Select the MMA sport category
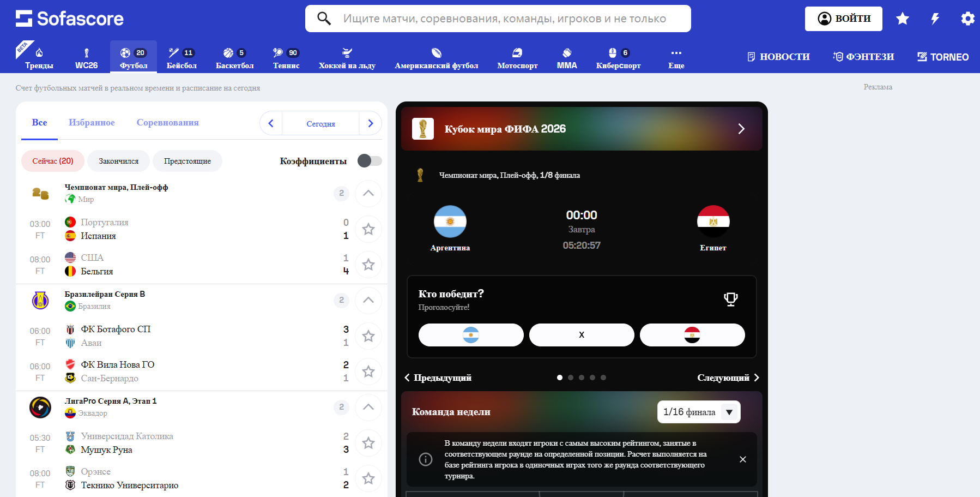Screen dimensions: 980x497 click(567, 59)
